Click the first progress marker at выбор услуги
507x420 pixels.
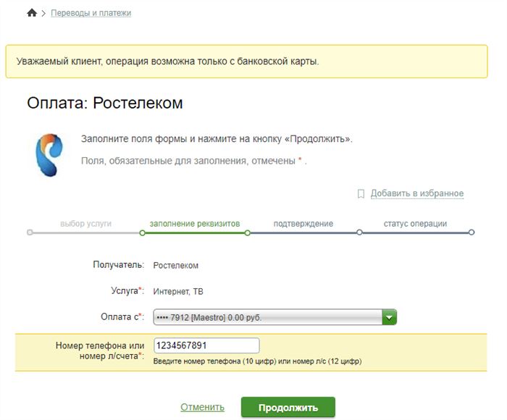point(30,232)
